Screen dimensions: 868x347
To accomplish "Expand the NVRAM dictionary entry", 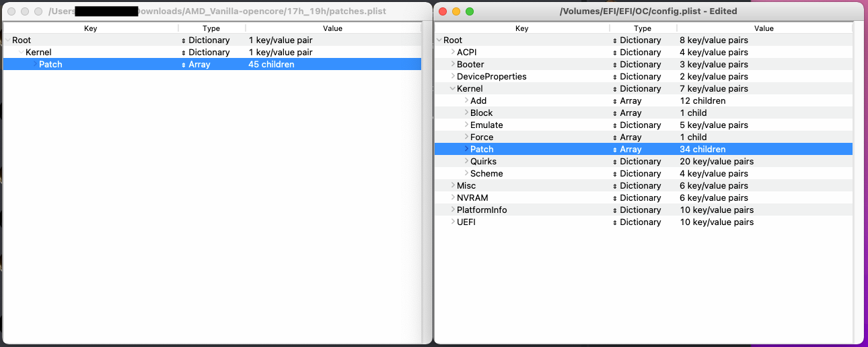I will [x=453, y=198].
